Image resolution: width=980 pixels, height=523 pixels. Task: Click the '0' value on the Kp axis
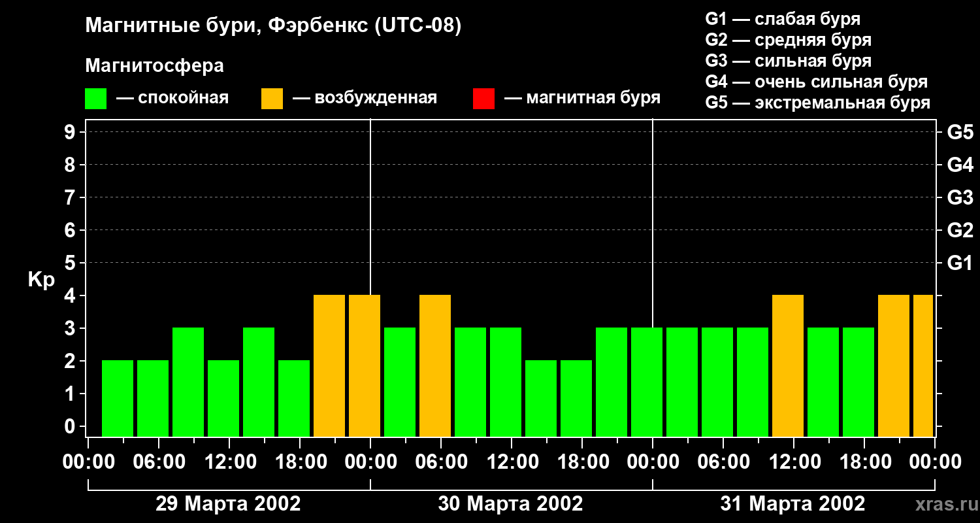(x=71, y=427)
